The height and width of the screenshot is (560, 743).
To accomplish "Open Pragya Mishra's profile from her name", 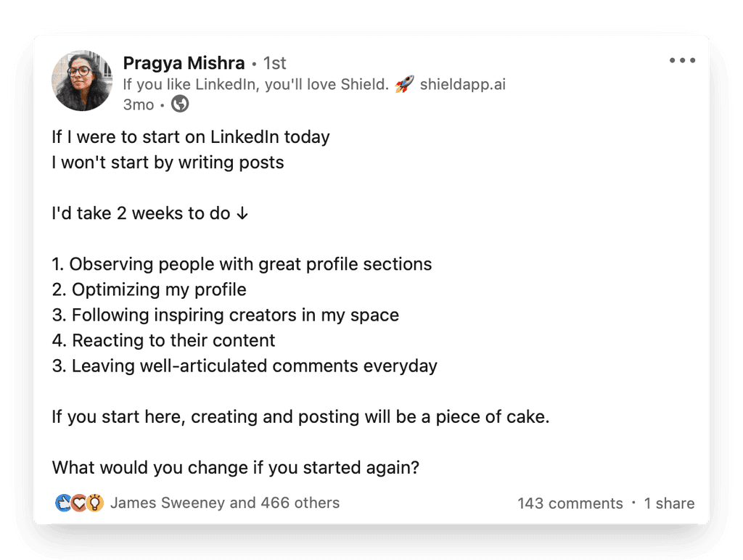I will (184, 63).
